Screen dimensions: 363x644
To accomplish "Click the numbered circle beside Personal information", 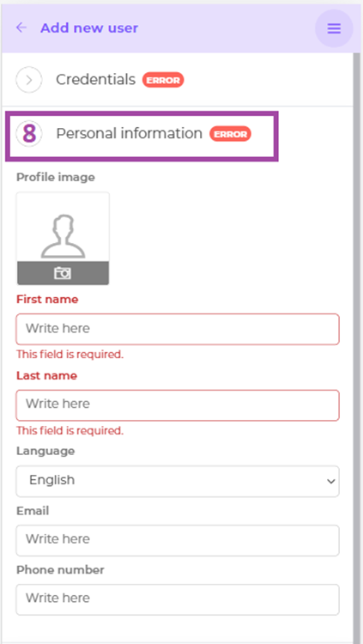I will point(28,133).
